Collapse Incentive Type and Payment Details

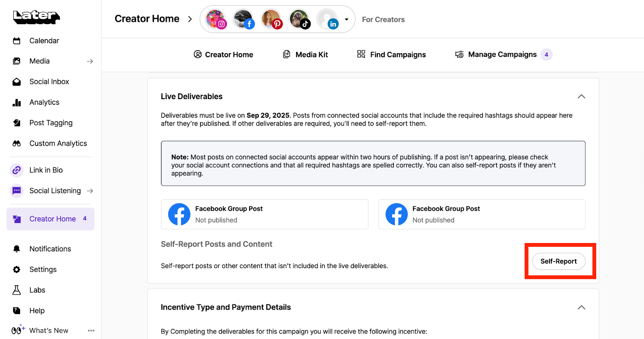pos(581,307)
